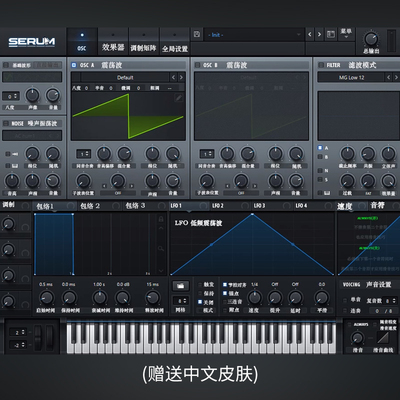Switch to the 全局设置 global tab
Image resolution: width=400 pixels, height=400 pixels.
[x=175, y=42]
